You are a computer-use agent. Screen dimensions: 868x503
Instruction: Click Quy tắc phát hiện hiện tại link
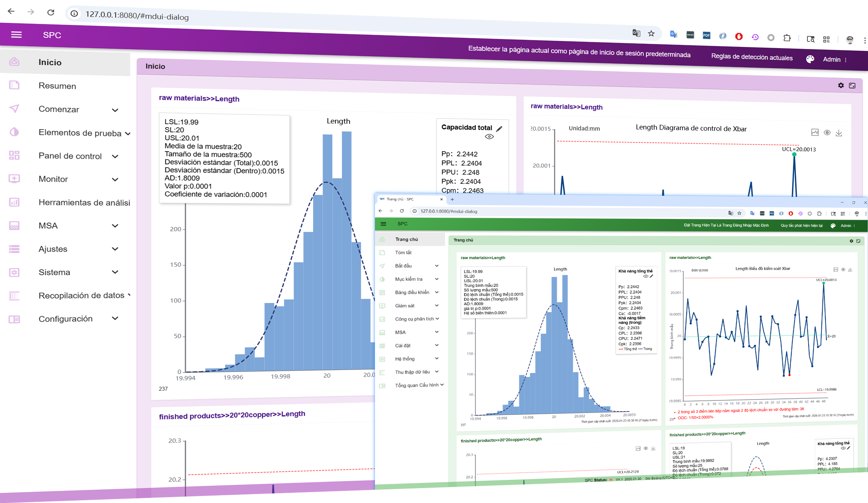[801, 225]
